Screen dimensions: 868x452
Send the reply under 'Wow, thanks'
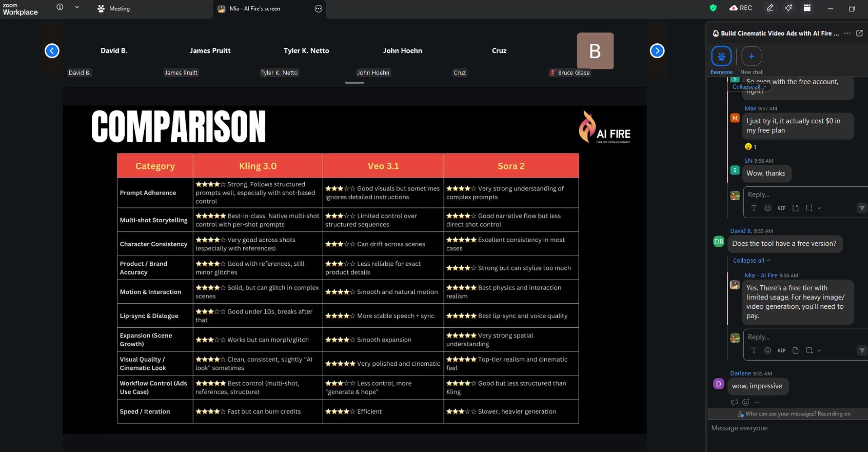(862, 208)
